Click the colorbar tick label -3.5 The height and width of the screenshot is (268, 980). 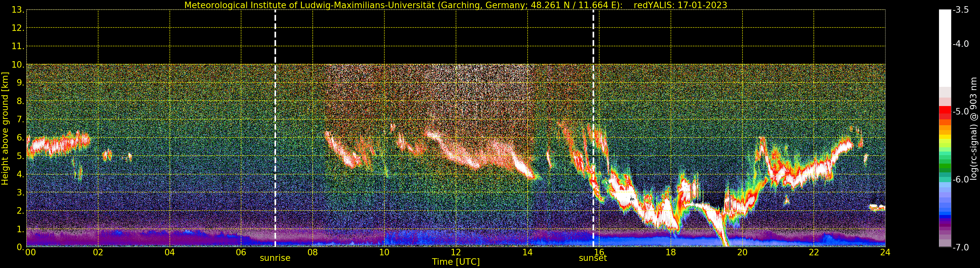coord(960,10)
